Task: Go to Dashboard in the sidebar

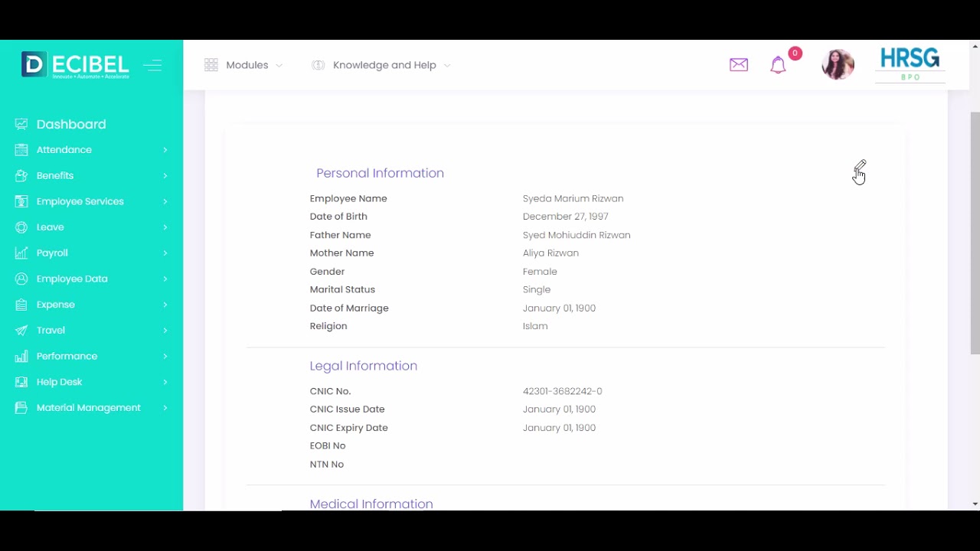Action: tap(70, 124)
